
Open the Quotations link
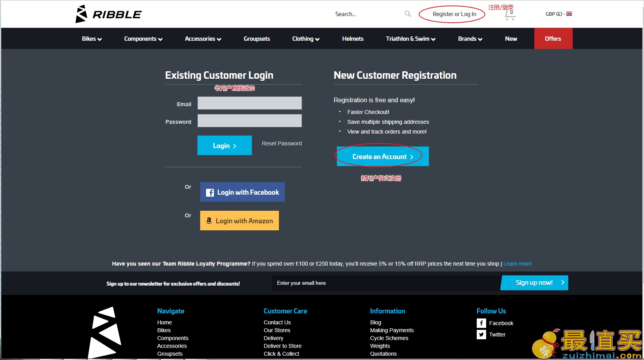[x=383, y=354]
